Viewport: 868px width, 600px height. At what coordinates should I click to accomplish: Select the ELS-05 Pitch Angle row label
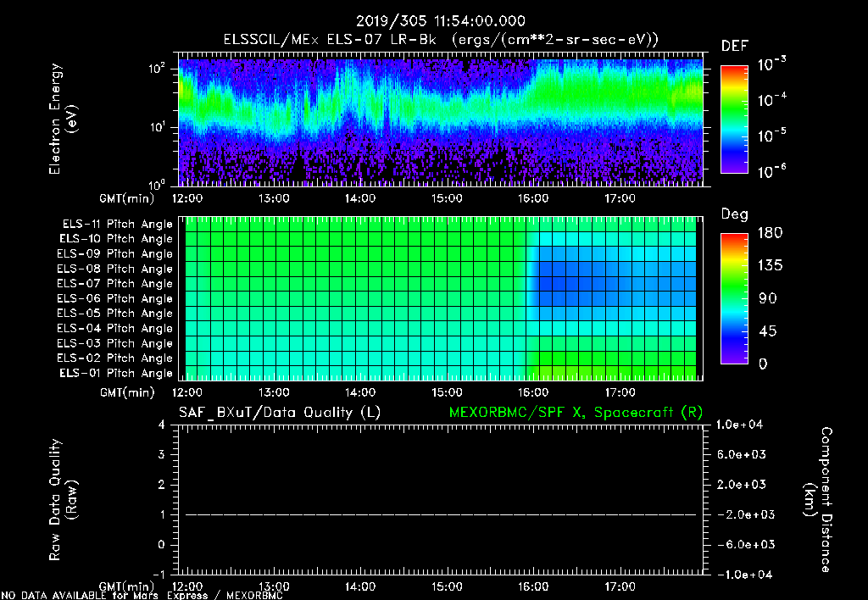(x=115, y=314)
